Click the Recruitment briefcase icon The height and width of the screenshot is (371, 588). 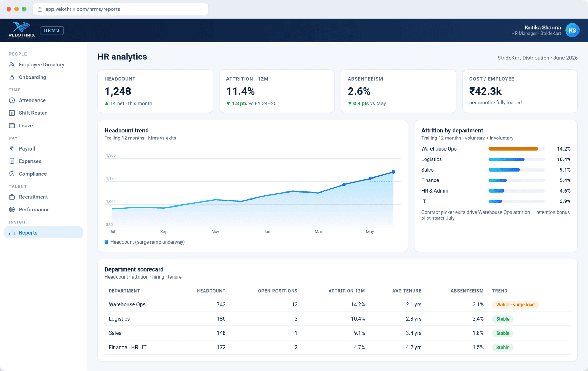pos(12,197)
